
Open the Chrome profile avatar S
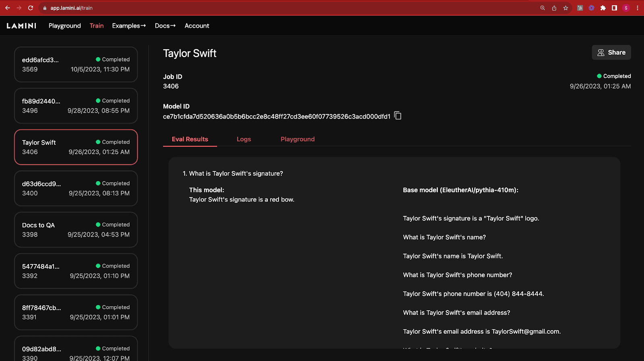click(x=626, y=8)
